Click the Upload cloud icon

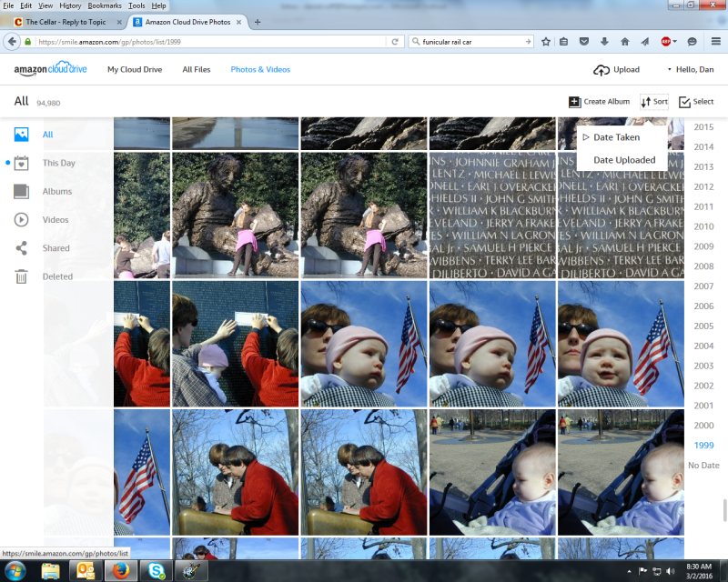(601, 70)
